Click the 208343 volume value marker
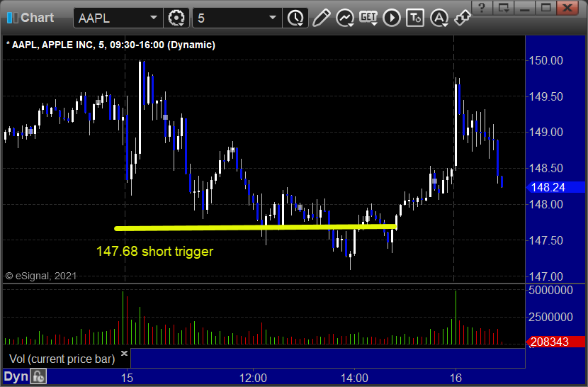 coord(555,342)
